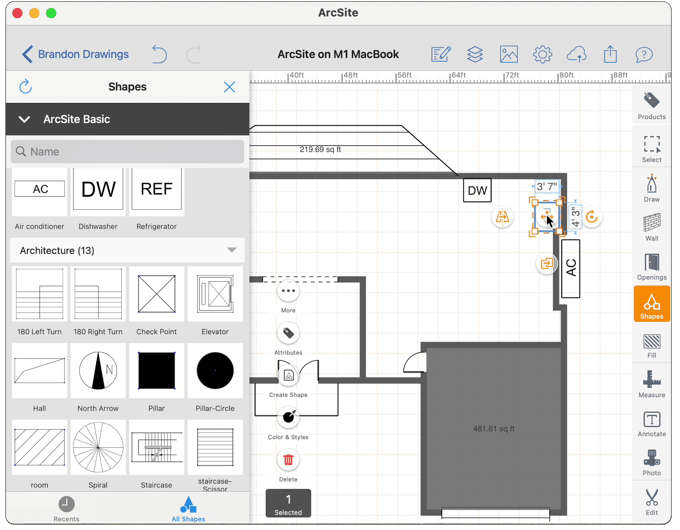
Task: Click the cloud upload icon
Action: [576, 54]
